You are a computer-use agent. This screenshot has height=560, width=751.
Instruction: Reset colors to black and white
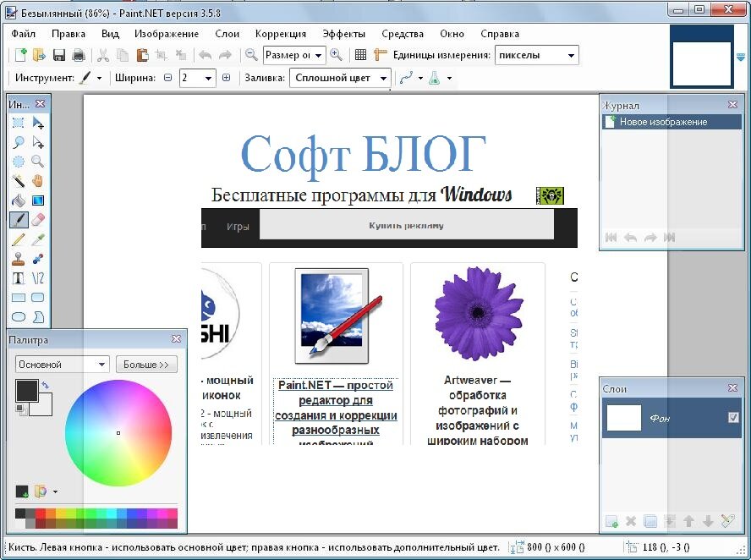pos(20,409)
